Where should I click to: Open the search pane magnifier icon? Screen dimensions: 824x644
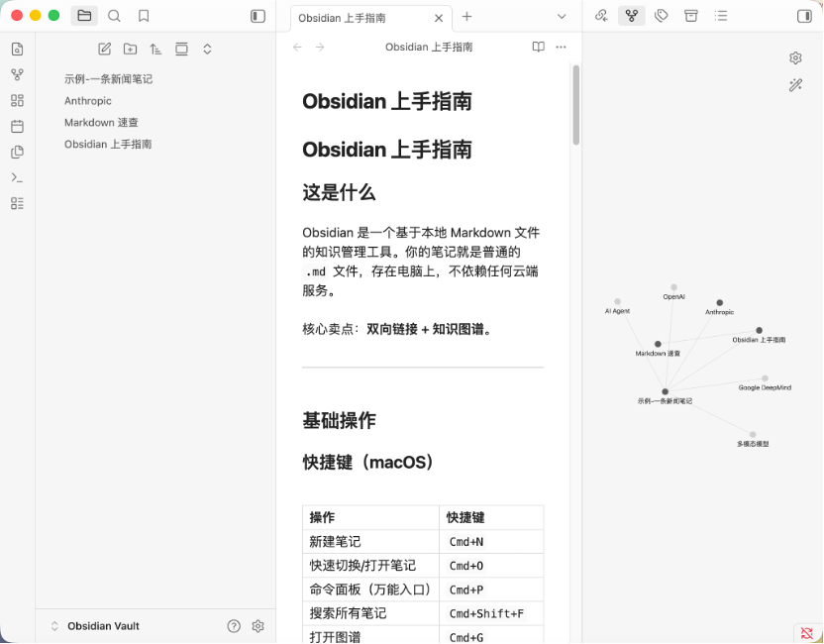point(114,16)
